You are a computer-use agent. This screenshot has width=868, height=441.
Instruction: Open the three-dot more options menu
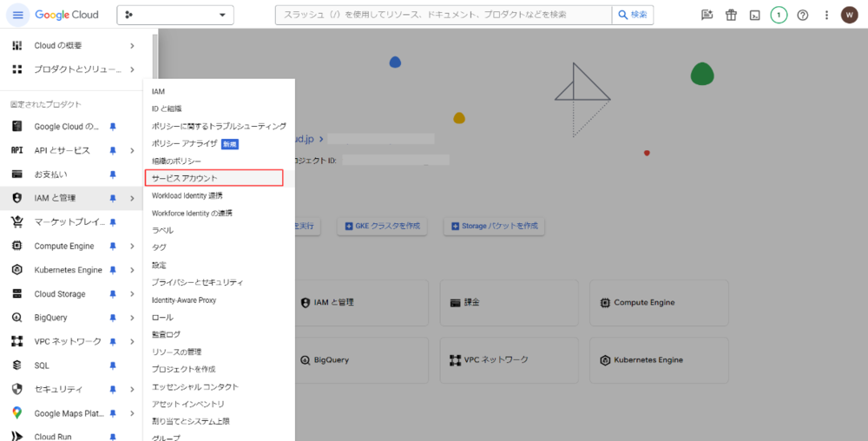point(825,15)
